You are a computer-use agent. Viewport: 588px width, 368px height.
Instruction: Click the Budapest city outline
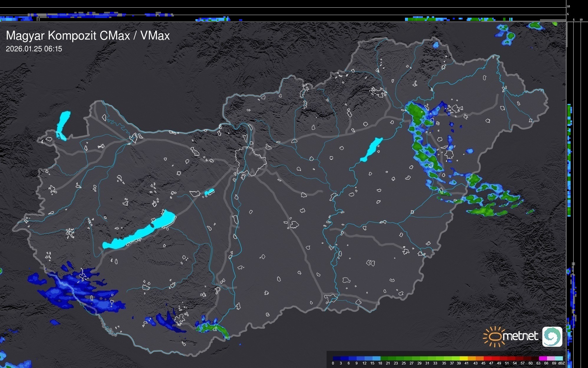click(x=251, y=161)
